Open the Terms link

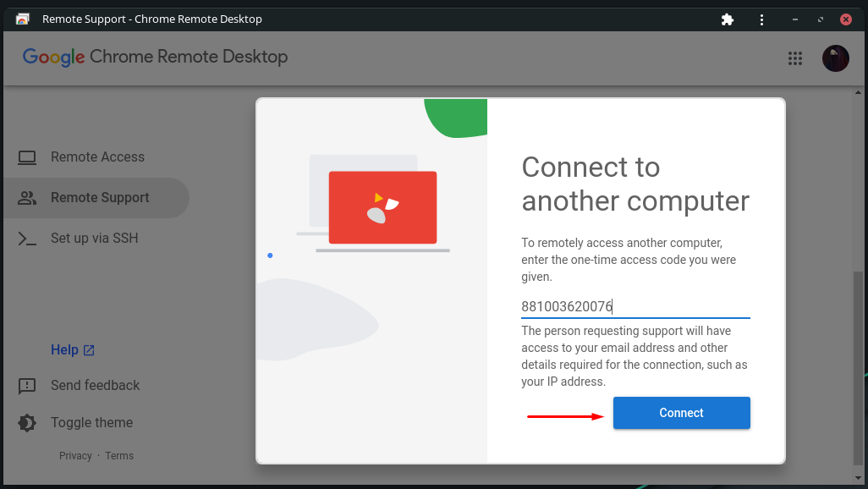click(119, 456)
